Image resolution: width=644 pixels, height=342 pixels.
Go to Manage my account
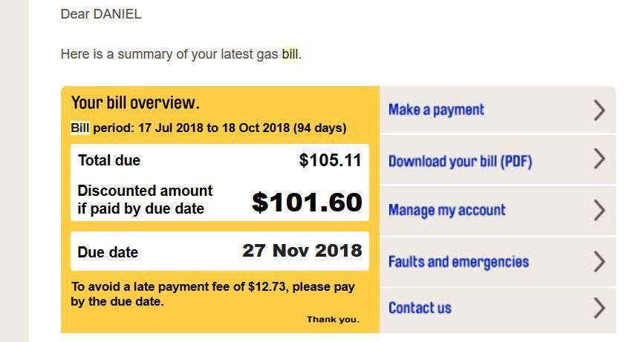click(446, 211)
